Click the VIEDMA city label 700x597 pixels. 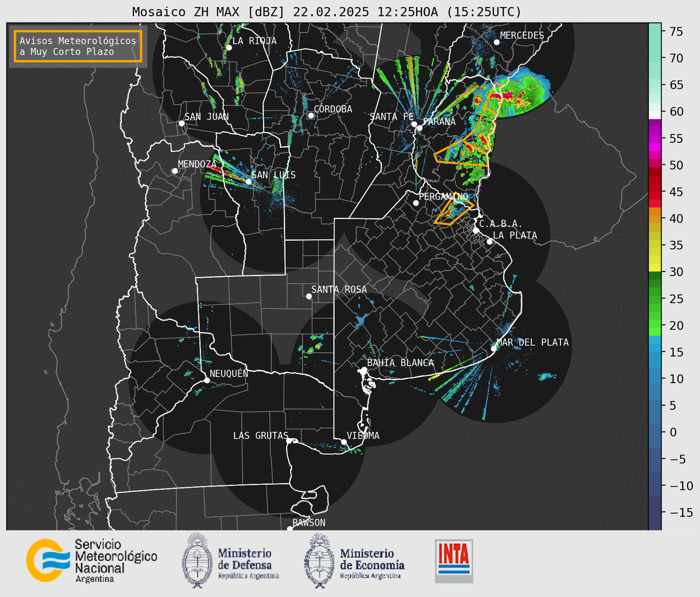[x=363, y=436]
